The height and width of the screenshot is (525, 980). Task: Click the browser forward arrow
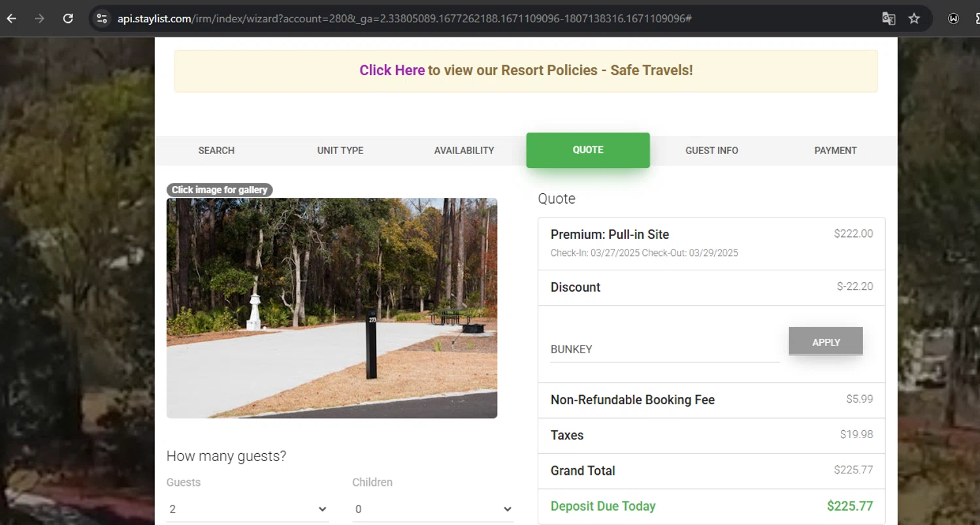click(x=39, y=18)
